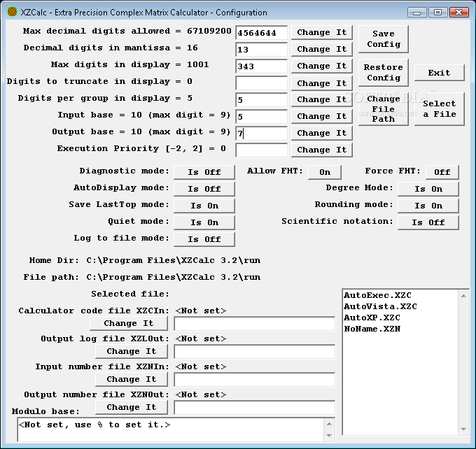476x449 pixels.
Task: Focus the XZNIn input number file field
Action: pos(255,380)
